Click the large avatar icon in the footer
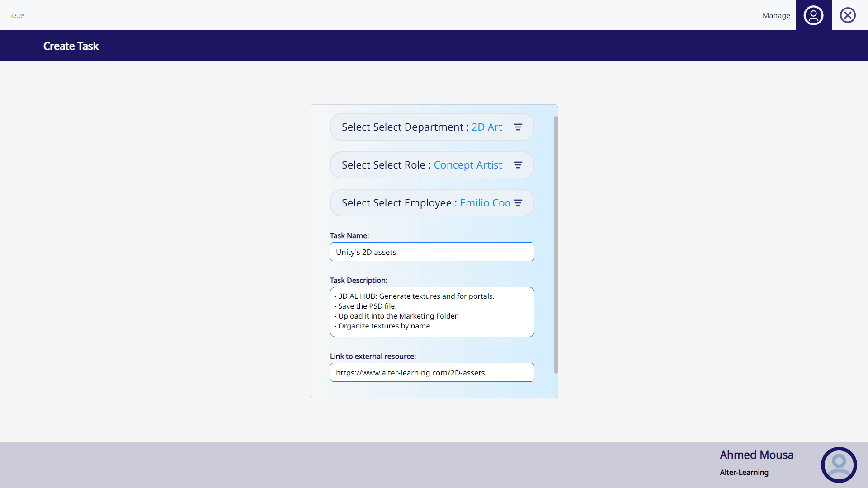The height and width of the screenshot is (488, 868). pos(839,465)
